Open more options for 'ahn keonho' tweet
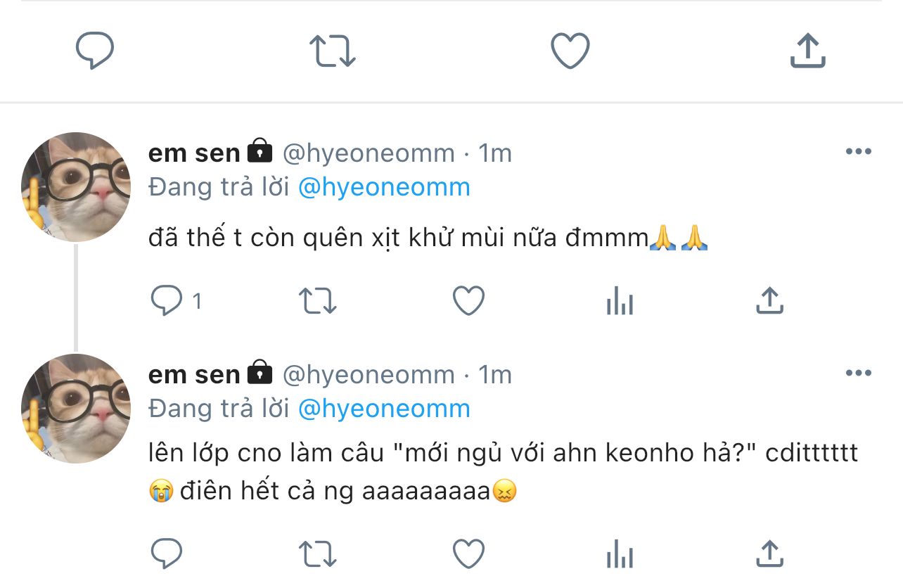Image resolution: width=903 pixels, height=588 pixels. 858,373
